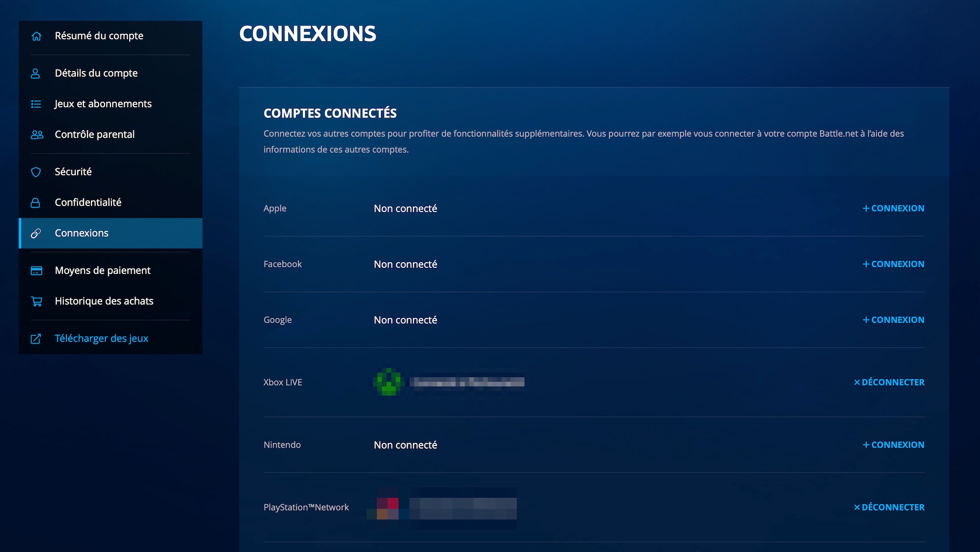Click Non connecté status in Nintendo row
This screenshot has height=552, width=980.
coord(405,445)
